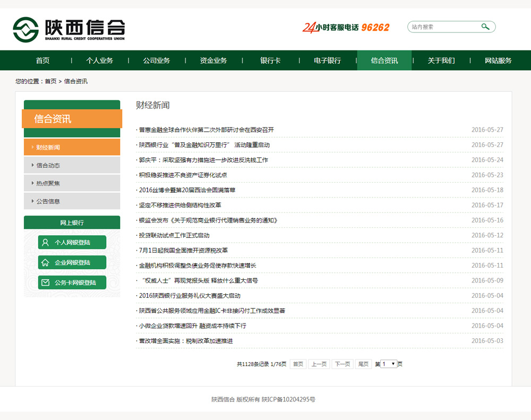Click the enterprise banking house icon
The width and height of the screenshot is (531, 420).
point(46,262)
